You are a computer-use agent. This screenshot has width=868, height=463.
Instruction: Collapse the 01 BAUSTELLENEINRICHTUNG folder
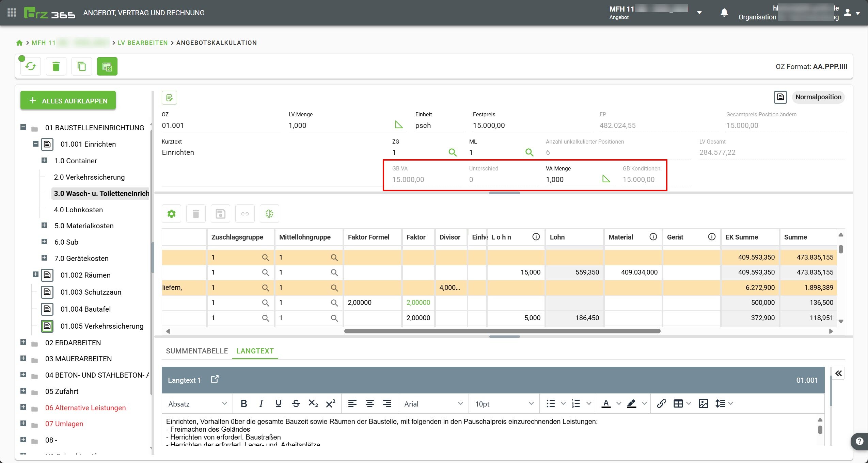[23, 127]
